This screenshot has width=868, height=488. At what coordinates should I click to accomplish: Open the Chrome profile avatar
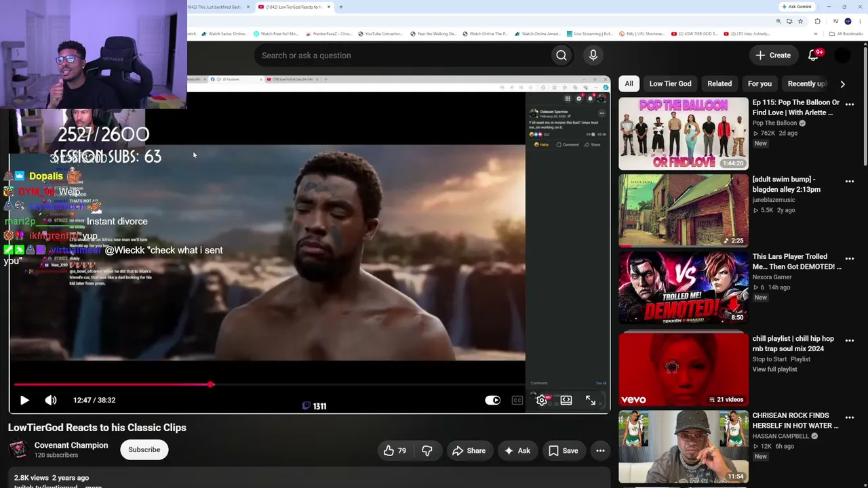pos(848,21)
